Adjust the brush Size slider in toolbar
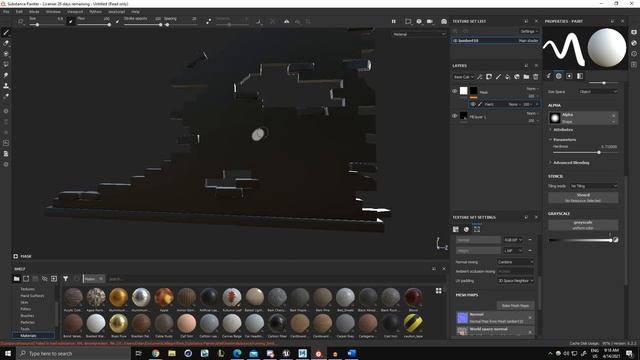The height and width of the screenshot is (360, 640). (48, 25)
